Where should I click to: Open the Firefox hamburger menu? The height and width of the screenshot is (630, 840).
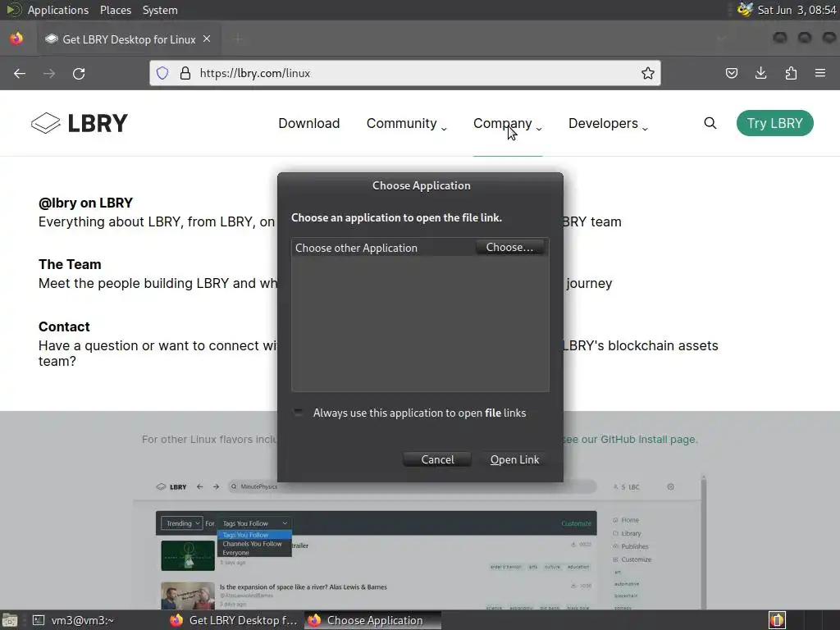coord(820,73)
